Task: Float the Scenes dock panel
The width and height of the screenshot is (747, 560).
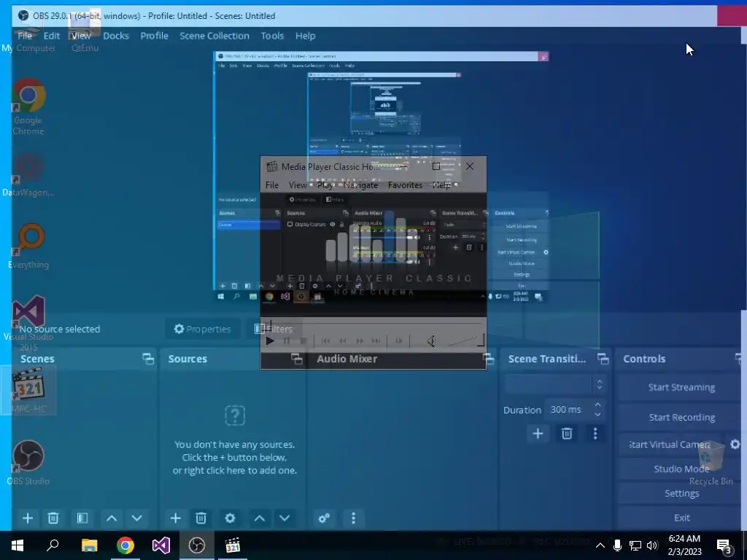Action: point(148,359)
